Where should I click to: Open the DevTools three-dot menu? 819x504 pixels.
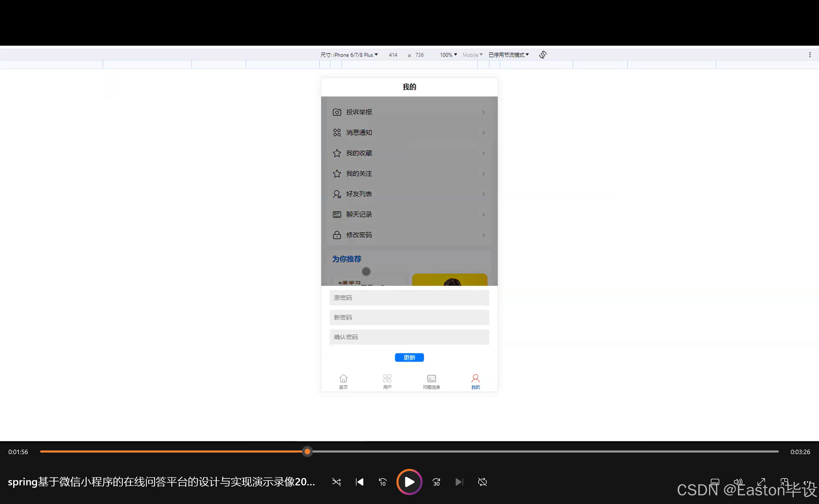811,54
